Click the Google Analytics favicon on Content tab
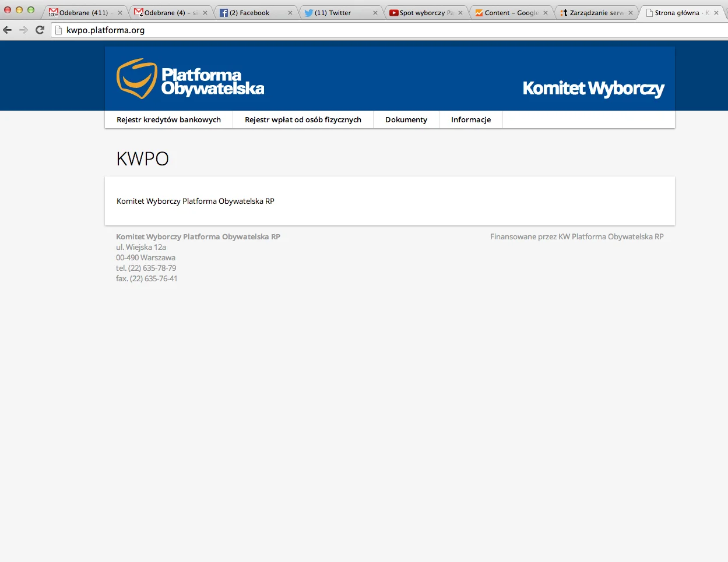 479,12
